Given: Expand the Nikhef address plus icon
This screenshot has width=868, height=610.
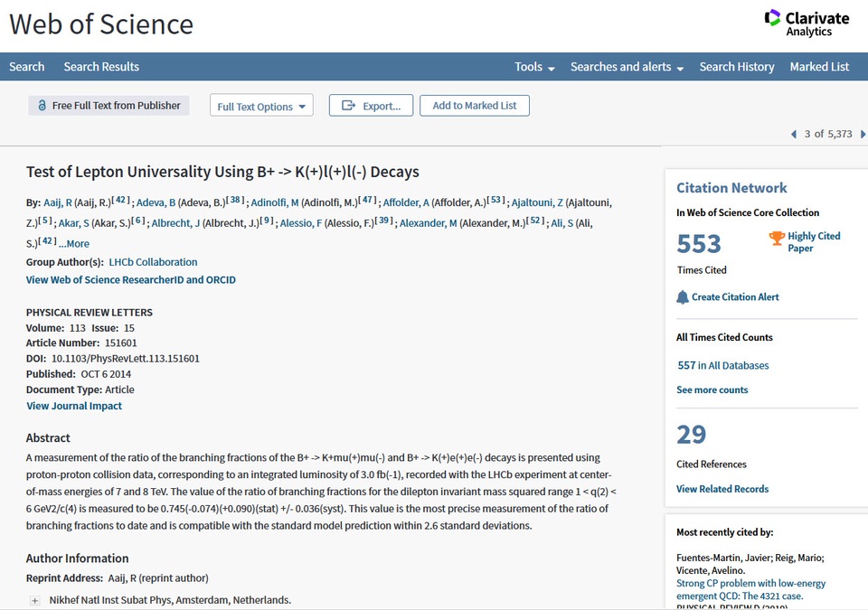Looking at the screenshot, I should click(x=35, y=601).
